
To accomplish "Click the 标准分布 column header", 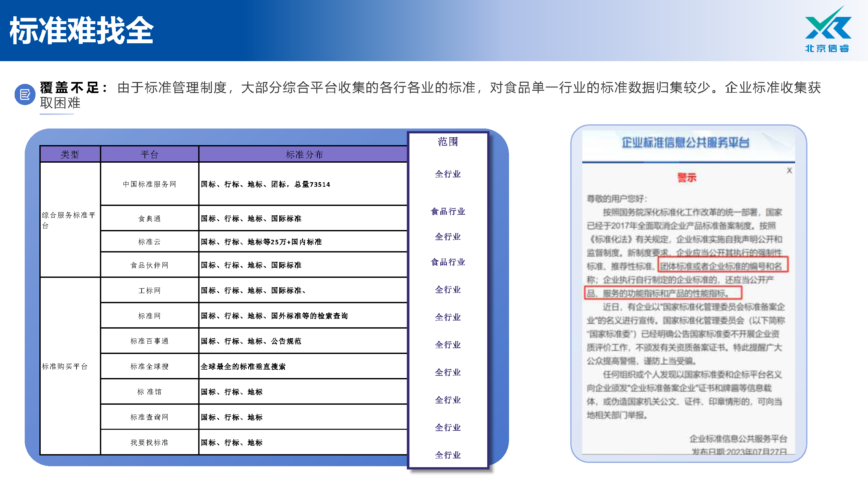I will click(x=304, y=155).
